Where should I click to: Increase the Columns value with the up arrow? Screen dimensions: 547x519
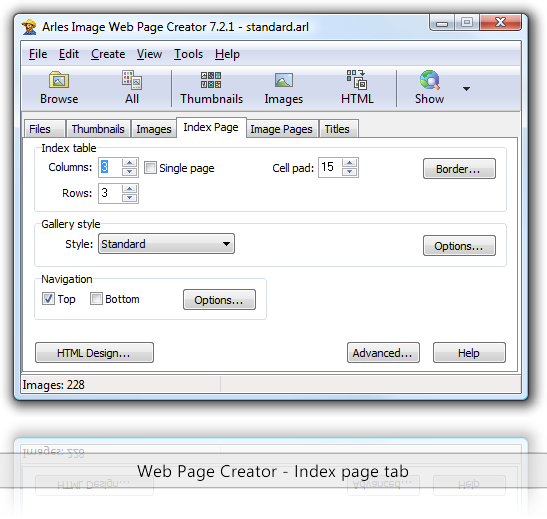[130, 163]
